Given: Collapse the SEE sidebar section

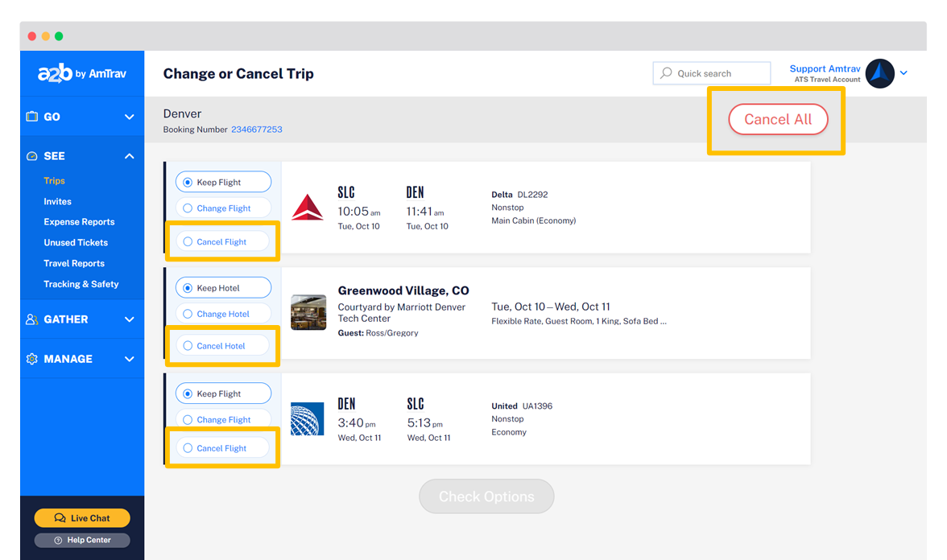Looking at the screenshot, I should point(128,155).
